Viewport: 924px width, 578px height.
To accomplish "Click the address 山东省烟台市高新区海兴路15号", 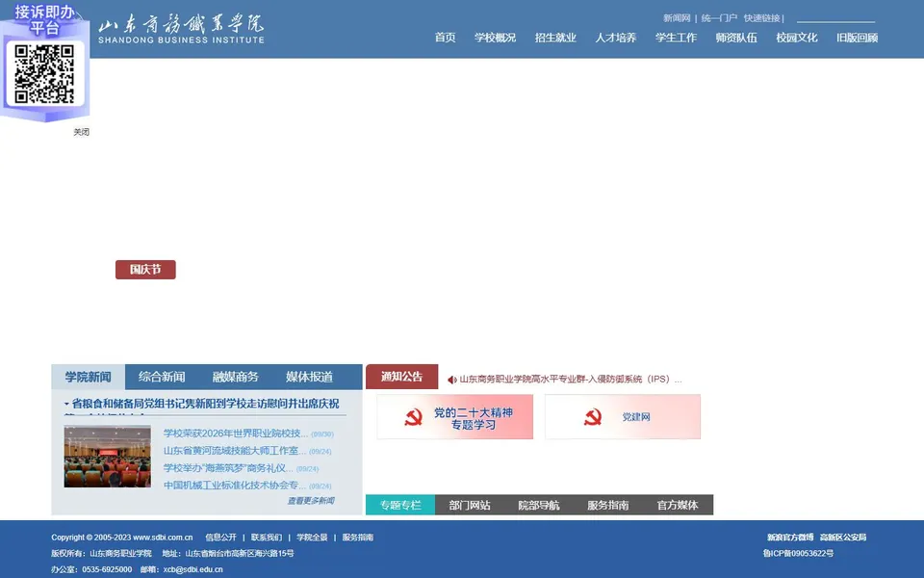I will (240, 553).
